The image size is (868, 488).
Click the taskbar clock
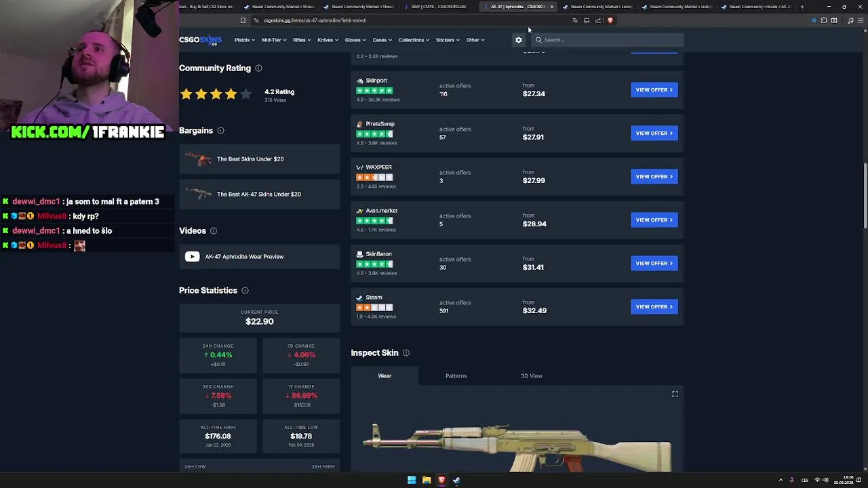pos(844,480)
